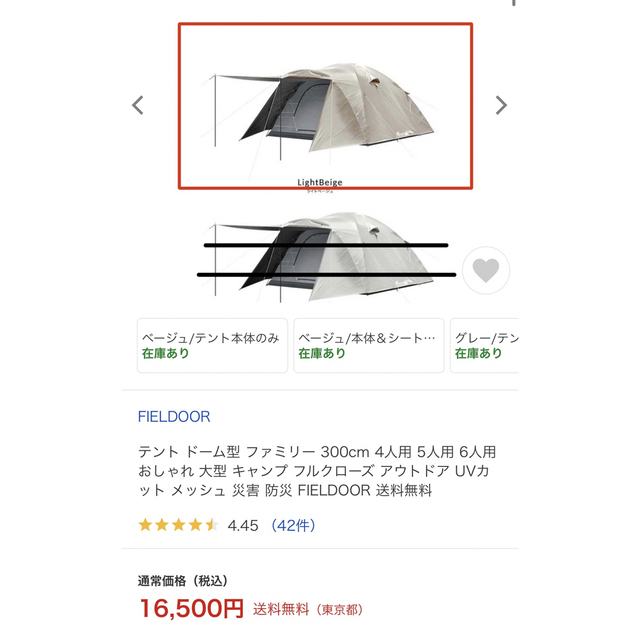This screenshot has height=640, width=640.
Task: Open the LightBeige tent image
Action: (x=325, y=106)
